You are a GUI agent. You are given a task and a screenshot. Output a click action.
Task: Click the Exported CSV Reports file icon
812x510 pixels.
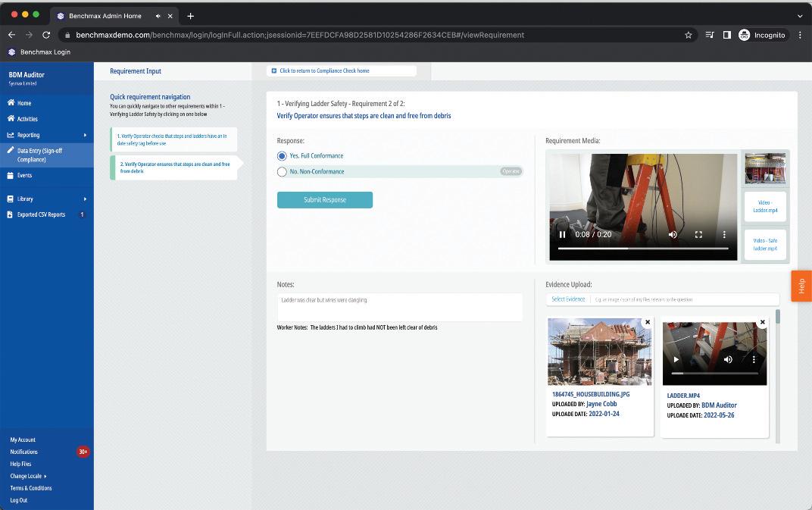tap(11, 214)
